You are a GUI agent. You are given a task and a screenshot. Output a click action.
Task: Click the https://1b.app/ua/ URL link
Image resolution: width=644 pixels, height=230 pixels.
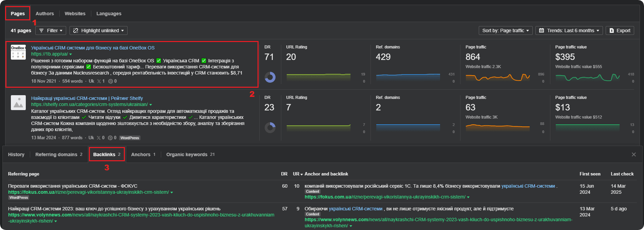[50, 54]
